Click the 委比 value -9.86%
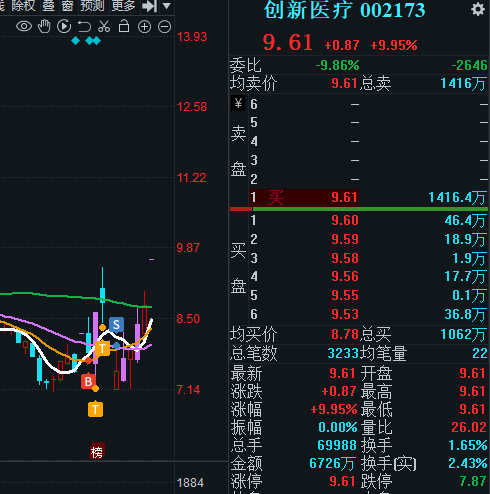The image size is (490, 494). coord(337,65)
